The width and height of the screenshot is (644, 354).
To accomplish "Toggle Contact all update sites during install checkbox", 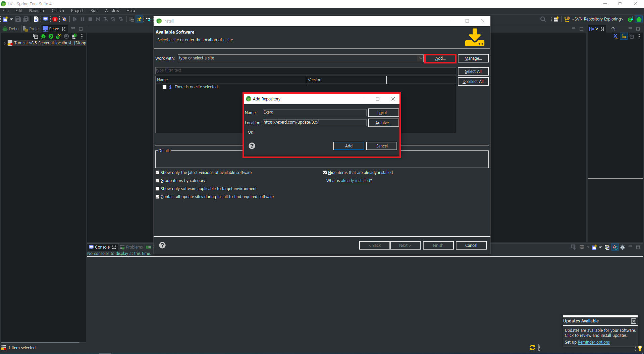I will pos(158,197).
